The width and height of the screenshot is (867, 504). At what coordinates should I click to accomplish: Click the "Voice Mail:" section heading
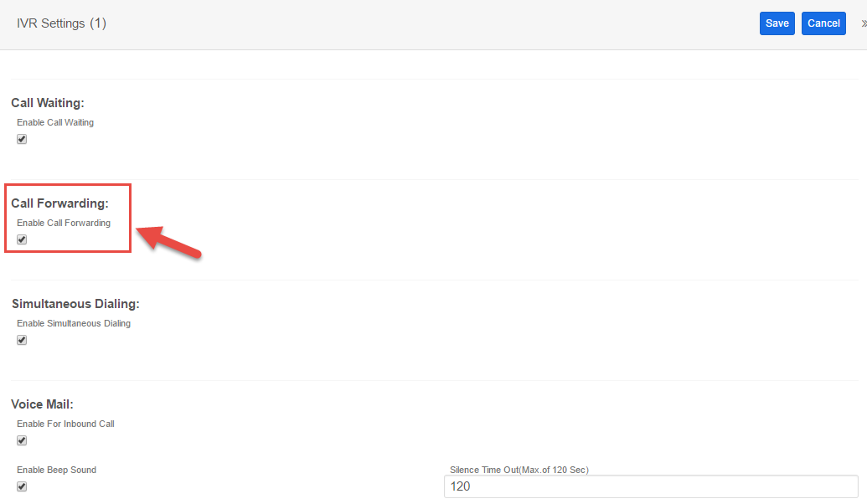42,404
